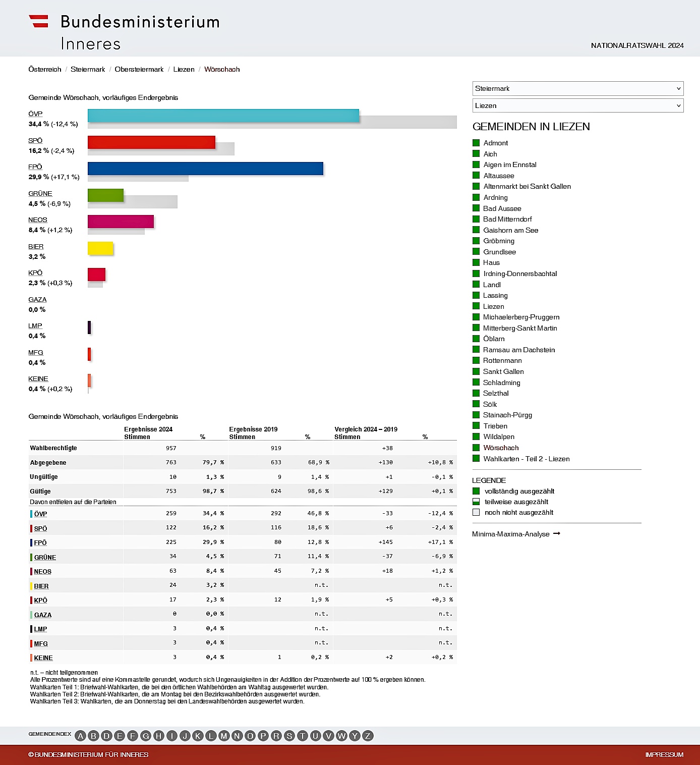Click the letter Z index circle
The height and width of the screenshot is (765, 700).
[x=368, y=736]
